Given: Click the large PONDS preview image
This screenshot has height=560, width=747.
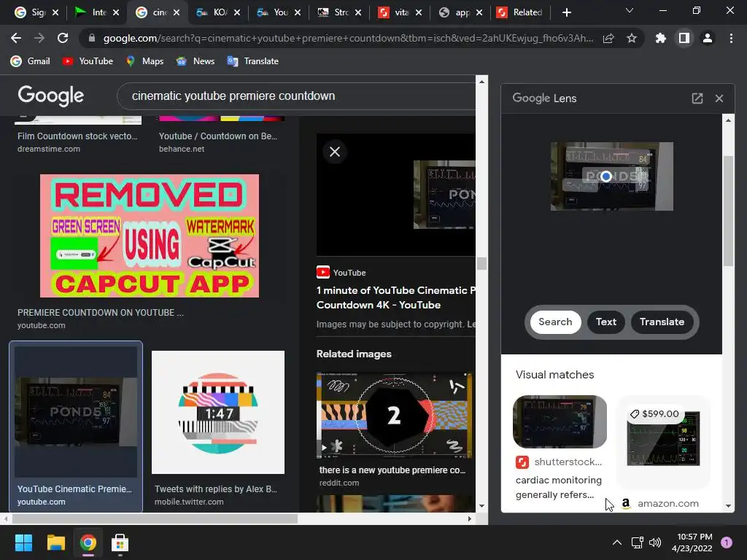Looking at the screenshot, I should pos(444,194).
